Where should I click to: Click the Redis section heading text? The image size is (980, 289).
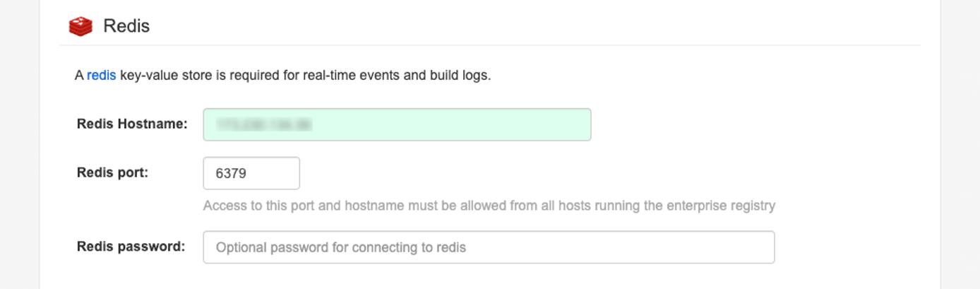[x=126, y=26]
